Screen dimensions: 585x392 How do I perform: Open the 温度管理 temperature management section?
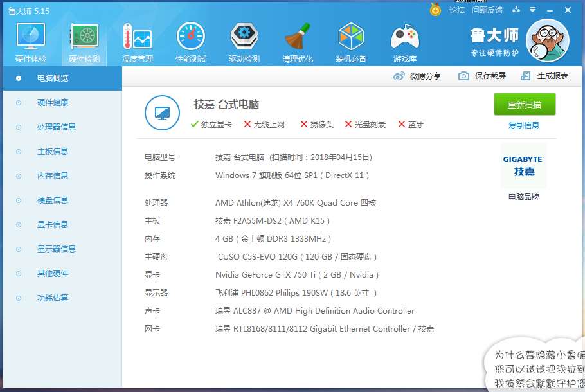point(138,43)
